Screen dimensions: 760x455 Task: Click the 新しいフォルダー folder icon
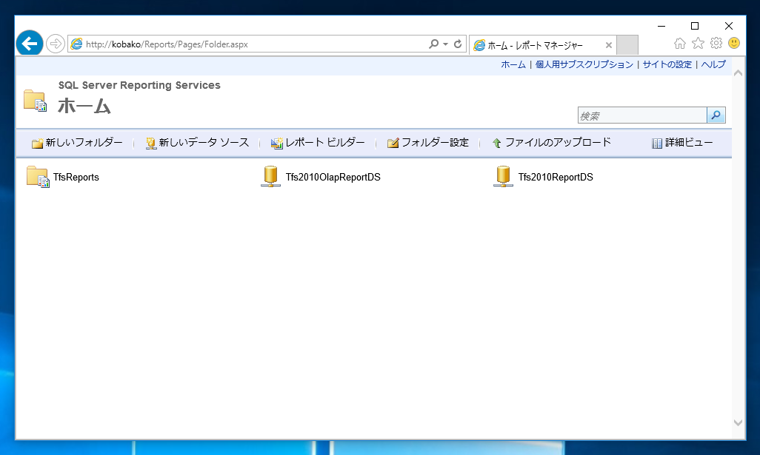[37, 143]
